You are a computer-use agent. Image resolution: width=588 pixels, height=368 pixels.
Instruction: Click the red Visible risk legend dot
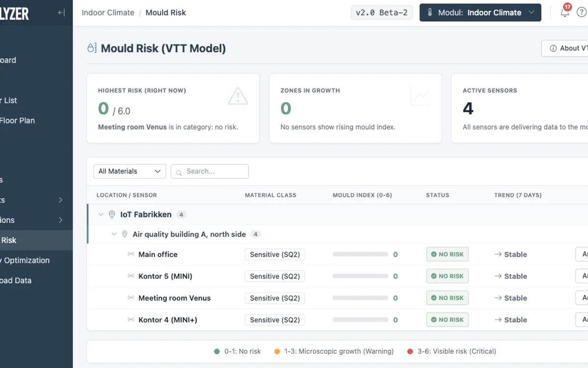[x=410, y=351]
